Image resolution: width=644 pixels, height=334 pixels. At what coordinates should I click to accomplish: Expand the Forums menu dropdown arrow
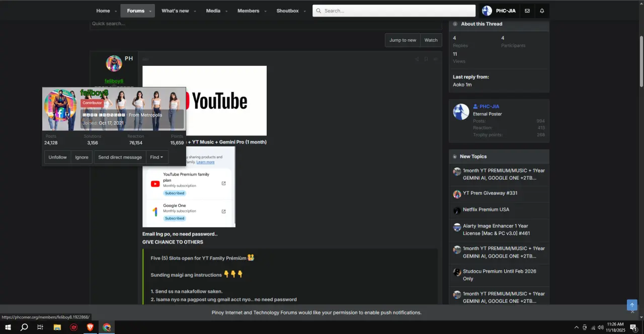[150, 11]
